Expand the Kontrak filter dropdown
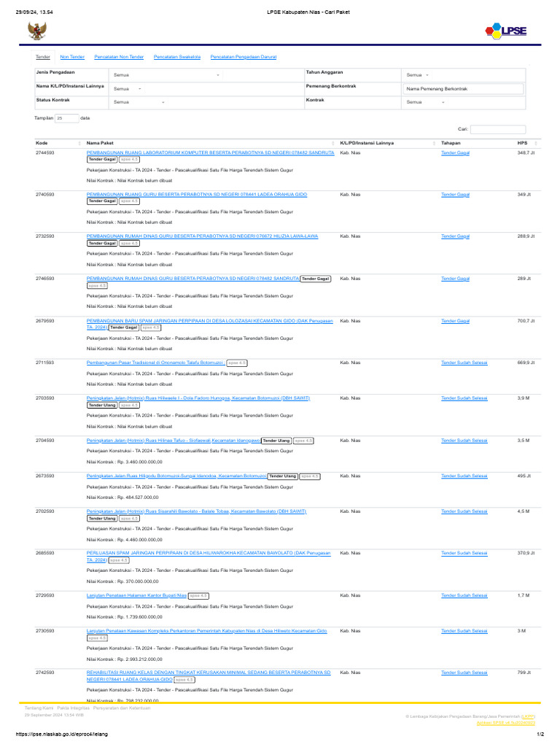 pos(425,102)
